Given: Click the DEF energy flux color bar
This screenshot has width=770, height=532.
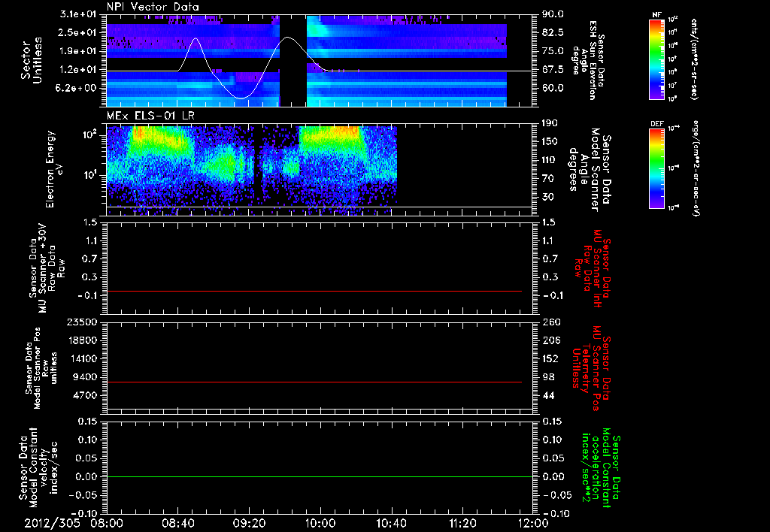Looking at the screenshot, I should 656,168.
